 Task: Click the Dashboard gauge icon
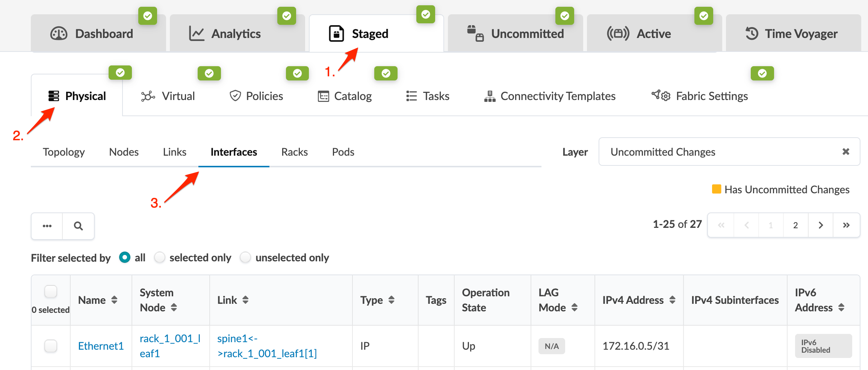point(59,33)
